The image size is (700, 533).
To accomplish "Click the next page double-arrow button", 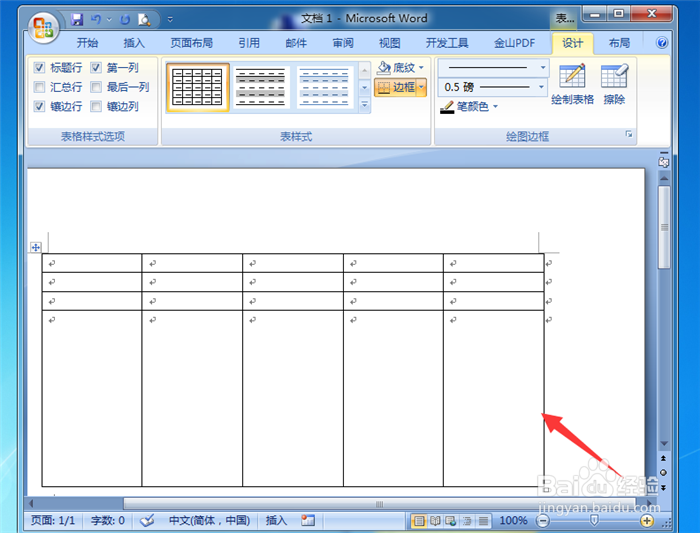I will pos(663,487).
